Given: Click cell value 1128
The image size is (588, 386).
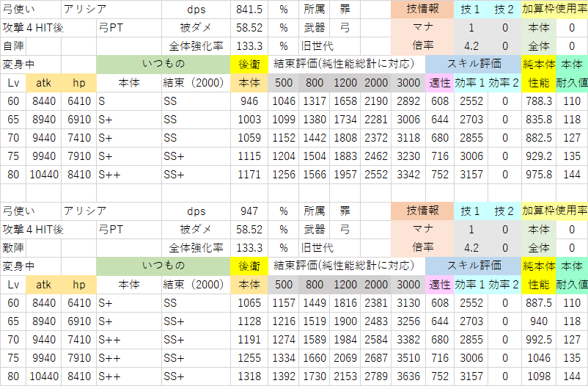Looking at the screenshot, I should click(x=249, y=321).
